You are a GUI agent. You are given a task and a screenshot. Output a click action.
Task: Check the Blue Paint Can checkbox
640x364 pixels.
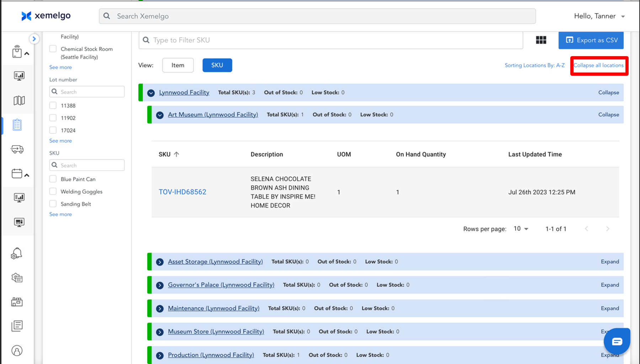point(53,179)
